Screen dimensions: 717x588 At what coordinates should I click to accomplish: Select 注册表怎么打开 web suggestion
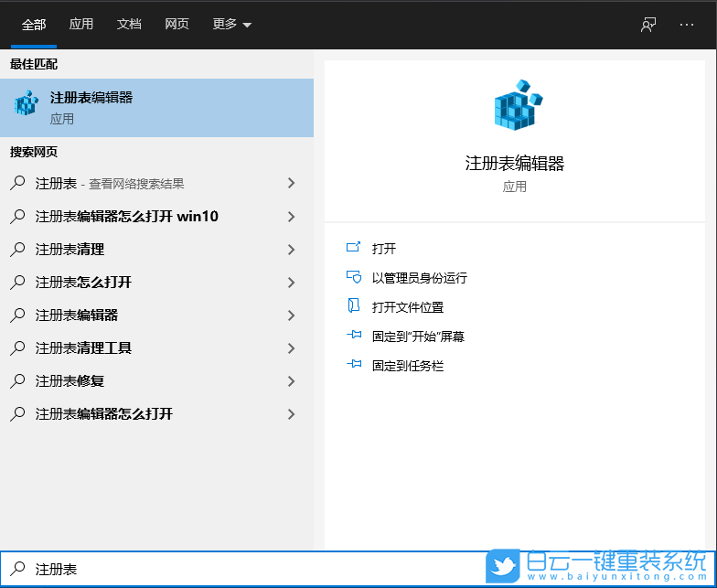click(157, 282)
